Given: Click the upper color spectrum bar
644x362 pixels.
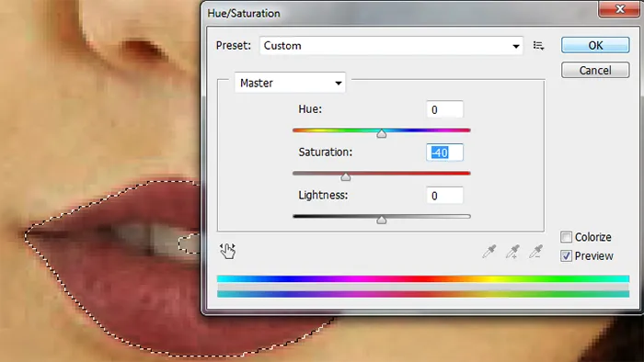Looking at the screenshot, I should (423, 278).
